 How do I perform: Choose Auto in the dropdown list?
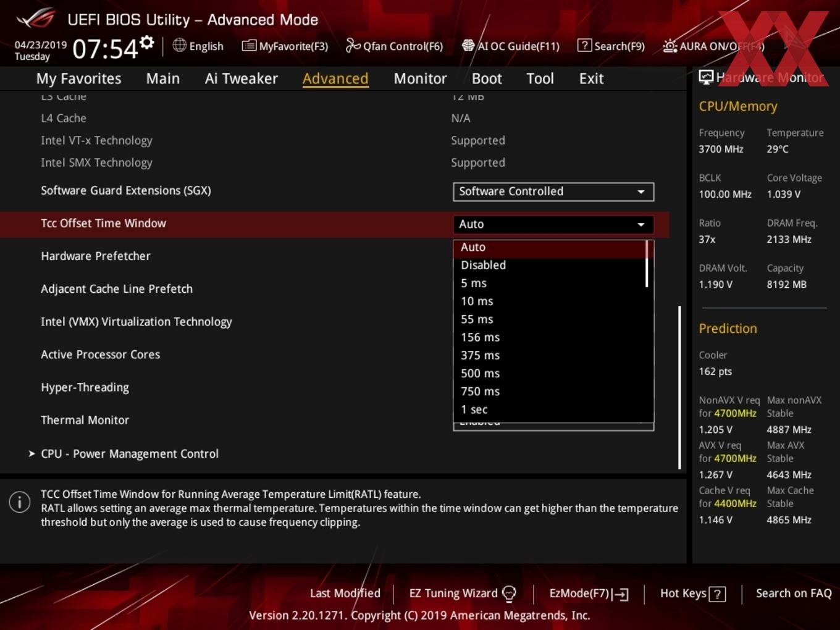550,247
